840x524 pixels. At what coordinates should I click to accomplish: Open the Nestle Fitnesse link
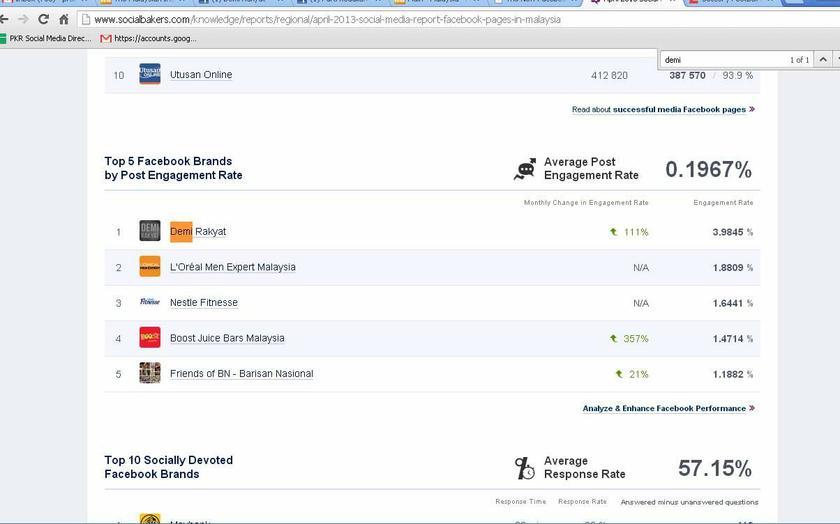coord(204,302)
